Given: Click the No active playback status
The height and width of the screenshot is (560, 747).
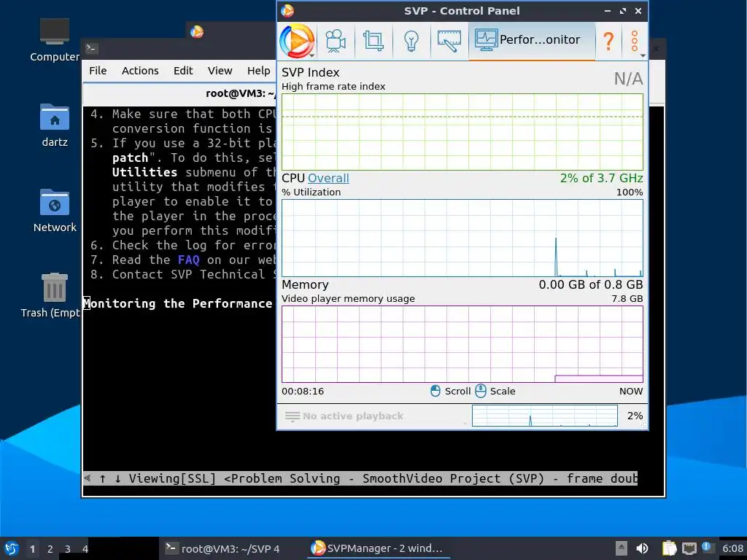Looking at the screenshot, I should 353,416.
